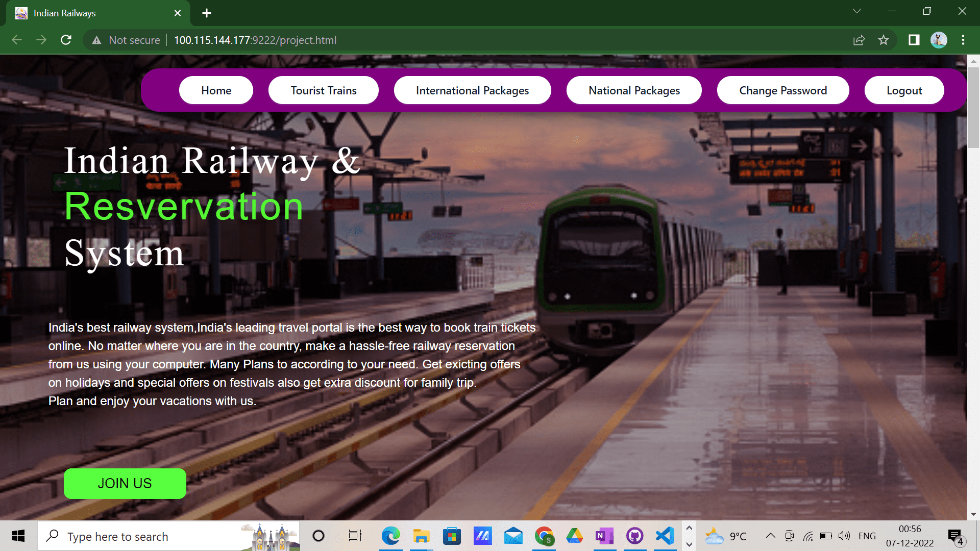Open Google Drive from the taskbar

pyautogui.click(x=574, y=536)
